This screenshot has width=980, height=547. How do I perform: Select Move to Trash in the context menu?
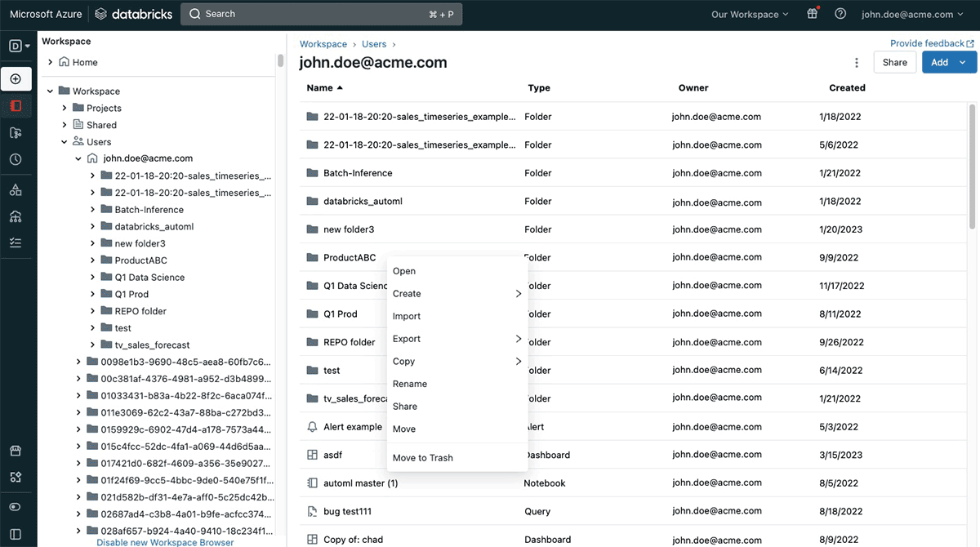[x=422, y=457]
